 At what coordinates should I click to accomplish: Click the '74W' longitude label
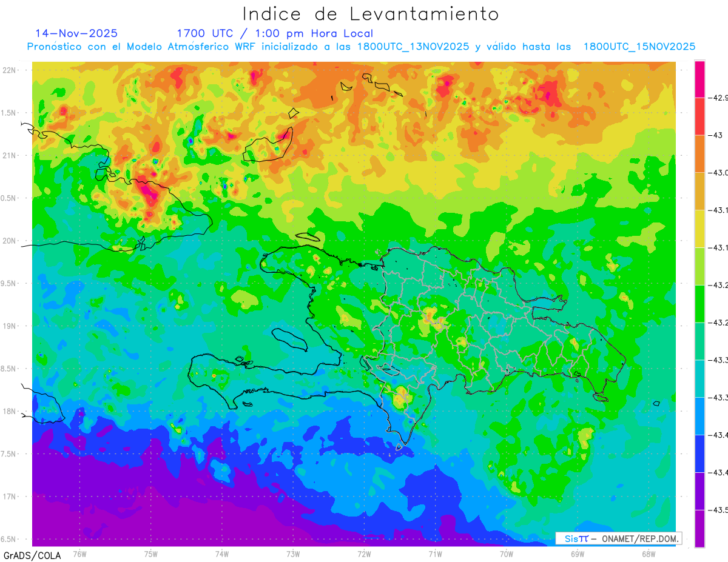[x=221, y=554]
